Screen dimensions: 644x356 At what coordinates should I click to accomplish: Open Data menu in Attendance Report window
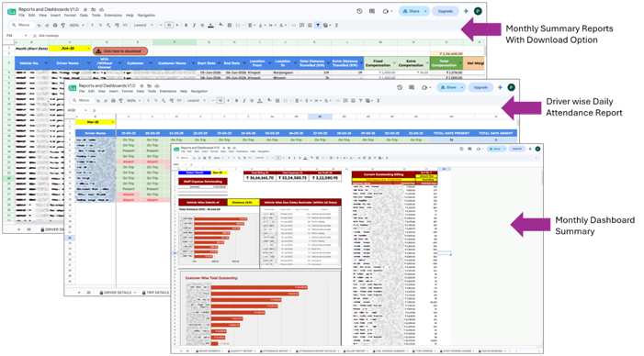pos(141,91)
